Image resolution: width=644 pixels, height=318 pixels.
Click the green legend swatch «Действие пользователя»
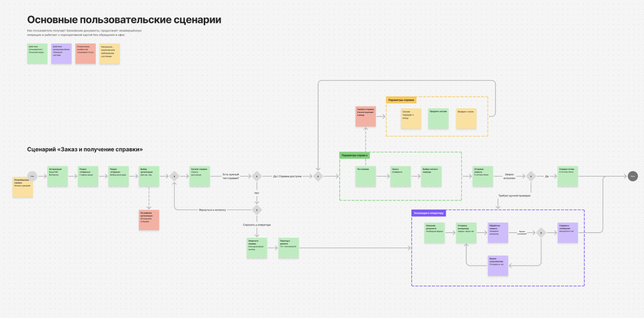coord(37,53)
